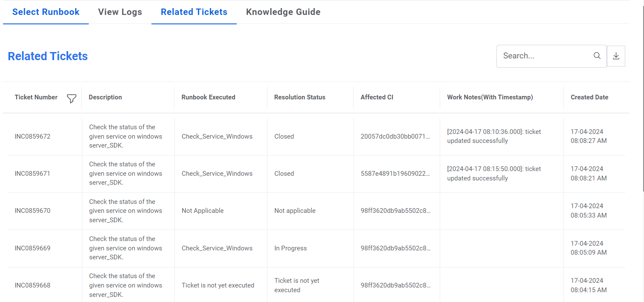Sort by the Resolution Status column header
The width and height of the screenshot is (644, 302).
point(299,97)
